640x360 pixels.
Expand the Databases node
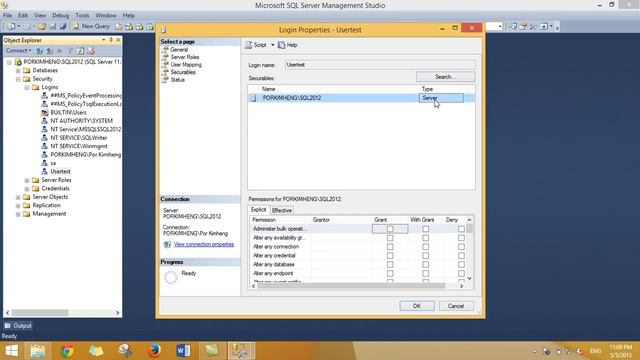point(18,71)
